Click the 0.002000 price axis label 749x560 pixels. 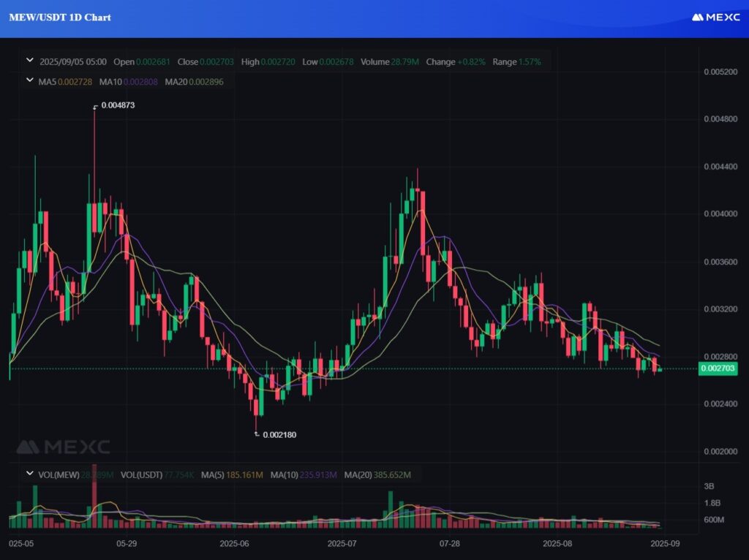(720, 451)
